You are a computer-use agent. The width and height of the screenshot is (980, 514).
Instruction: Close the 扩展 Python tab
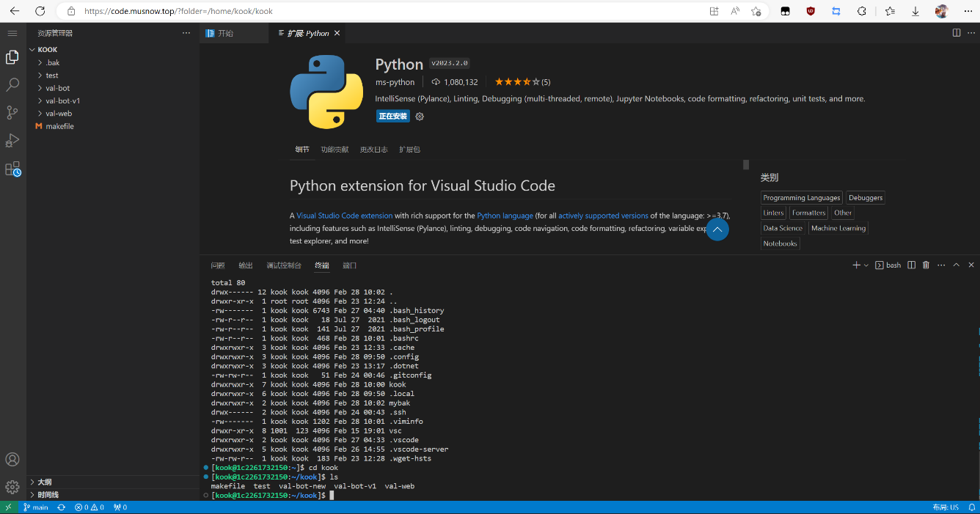click(337, 33)
